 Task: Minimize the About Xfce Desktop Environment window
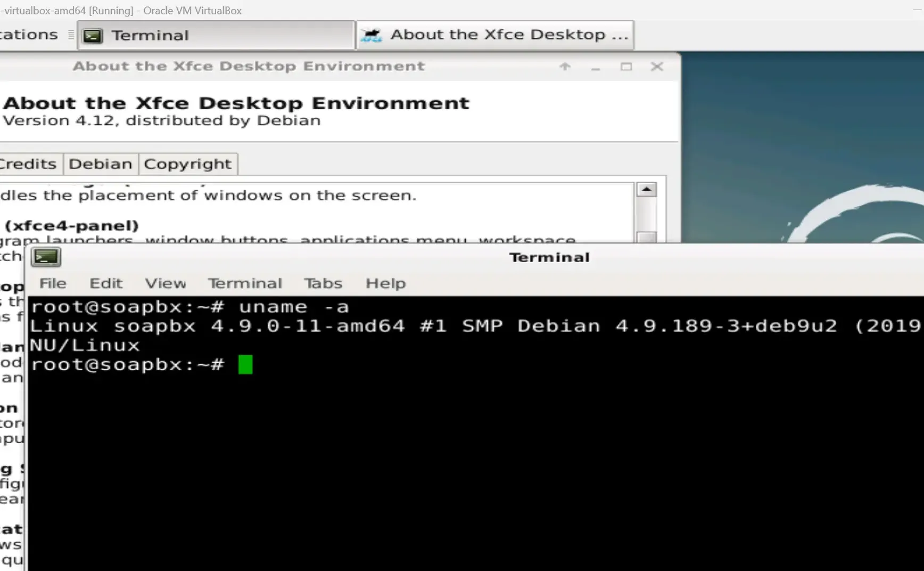tap(596, 67)
